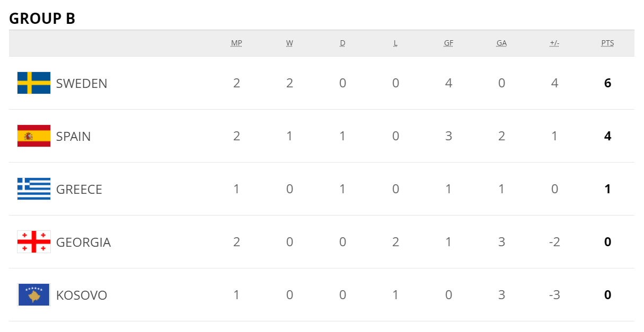This screenshot has height=332, width=644.
Task: Click the +/- goal difference header
Action: tap(554, 43)
